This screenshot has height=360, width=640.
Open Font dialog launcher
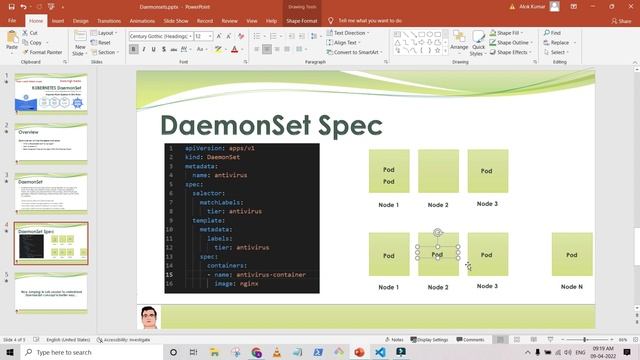tap(245, 62)
